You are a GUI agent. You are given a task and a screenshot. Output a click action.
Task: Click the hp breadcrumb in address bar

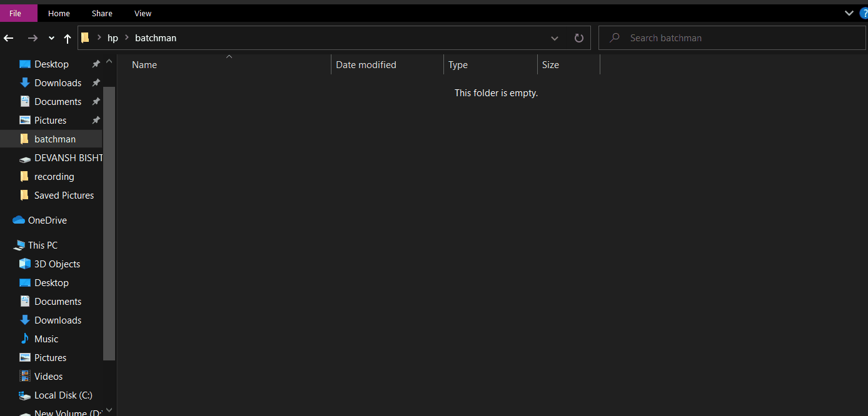click(x=113, y=38)
